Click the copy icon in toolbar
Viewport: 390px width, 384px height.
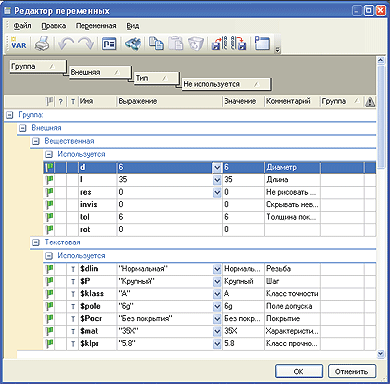point(156,43)
